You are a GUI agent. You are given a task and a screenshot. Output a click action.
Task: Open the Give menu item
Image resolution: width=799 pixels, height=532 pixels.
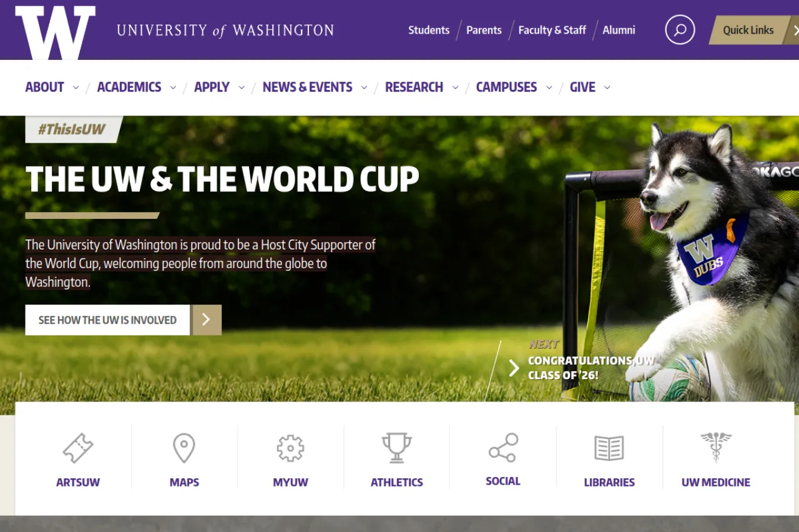(582, 87)
